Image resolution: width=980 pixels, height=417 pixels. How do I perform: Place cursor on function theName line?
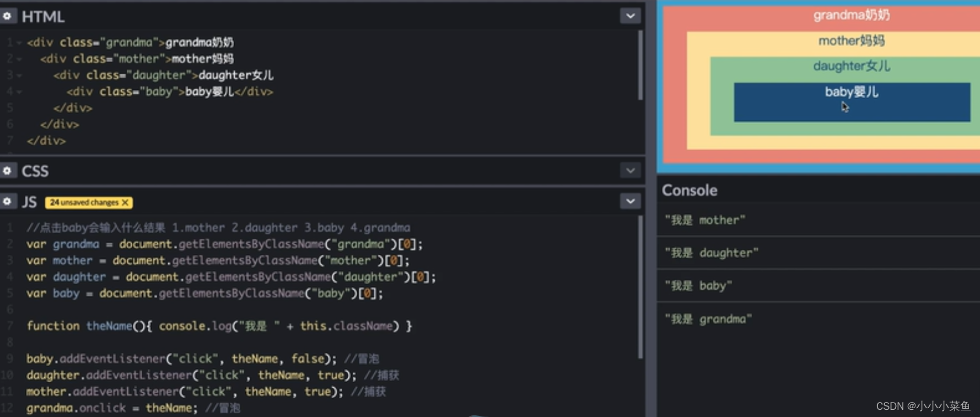(219, 326)
